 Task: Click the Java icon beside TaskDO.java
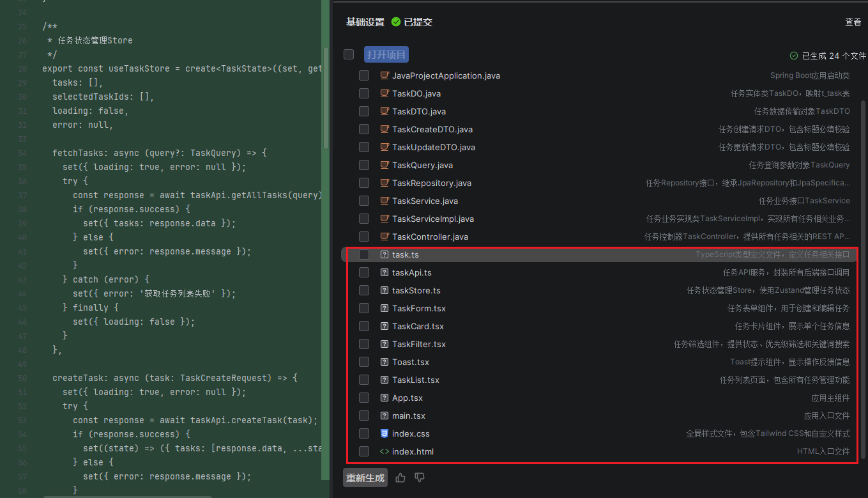(385, 93)
